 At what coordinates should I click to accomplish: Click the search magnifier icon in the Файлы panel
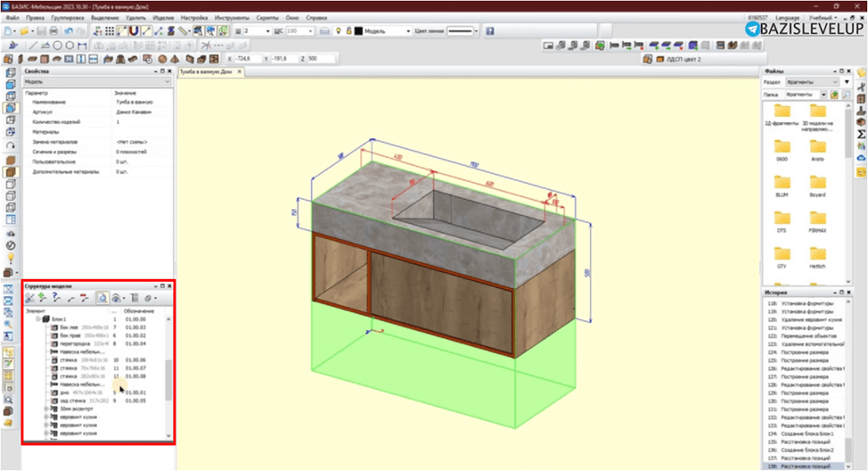847,95
